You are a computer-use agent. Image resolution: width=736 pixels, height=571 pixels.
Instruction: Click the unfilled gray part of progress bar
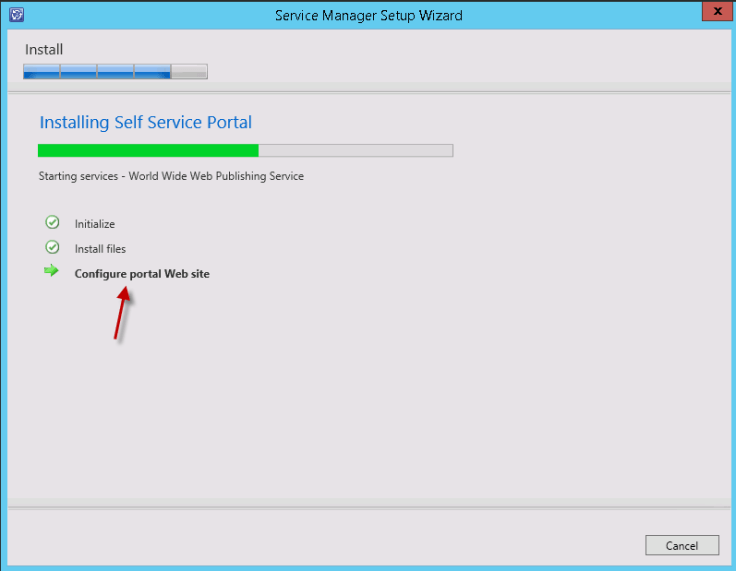click(x=355, y=151)
